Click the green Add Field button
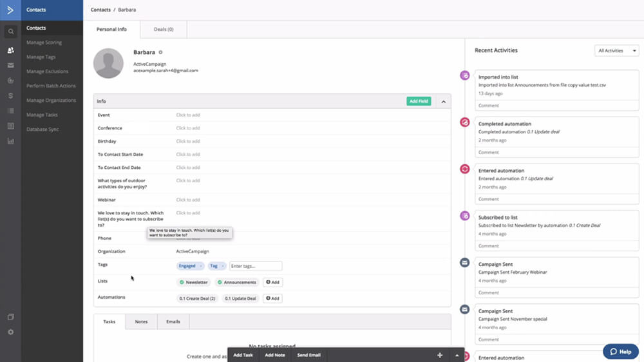 (419, 101)
